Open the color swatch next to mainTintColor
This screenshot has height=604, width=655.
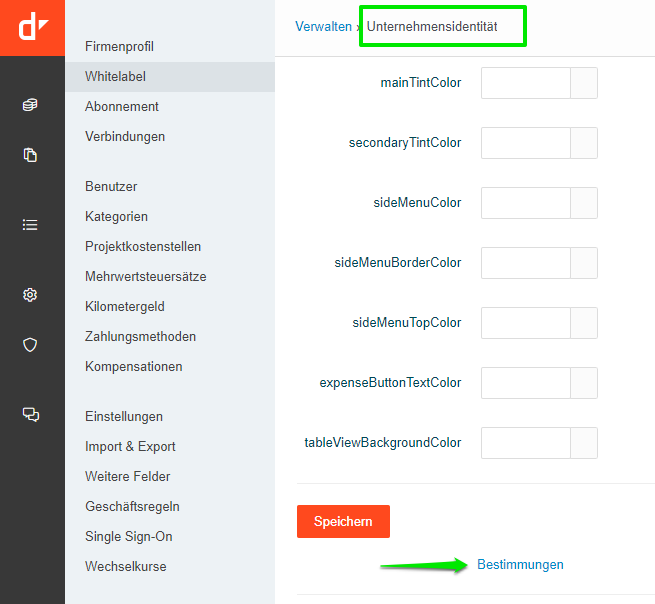point(583,83)
